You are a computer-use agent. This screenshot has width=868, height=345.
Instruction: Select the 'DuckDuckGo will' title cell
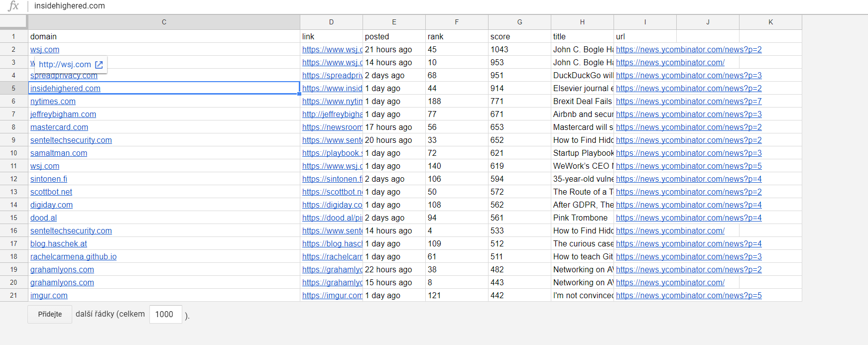582,75
